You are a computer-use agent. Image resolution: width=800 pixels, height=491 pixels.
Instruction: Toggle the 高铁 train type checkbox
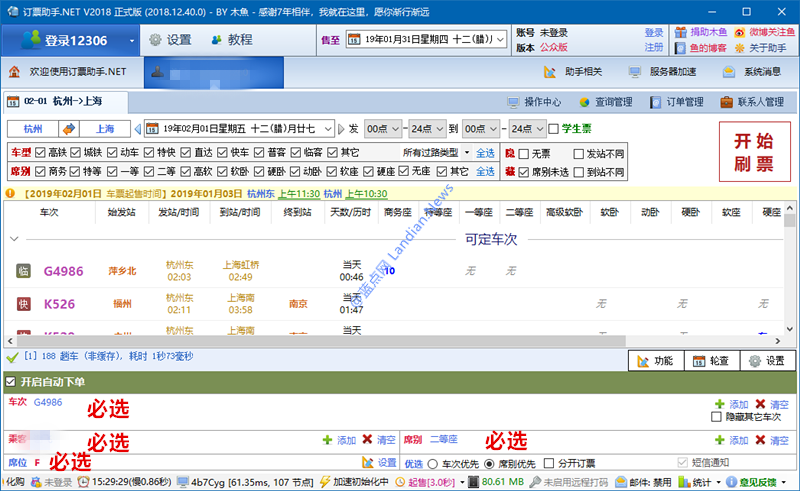[40, 152]
